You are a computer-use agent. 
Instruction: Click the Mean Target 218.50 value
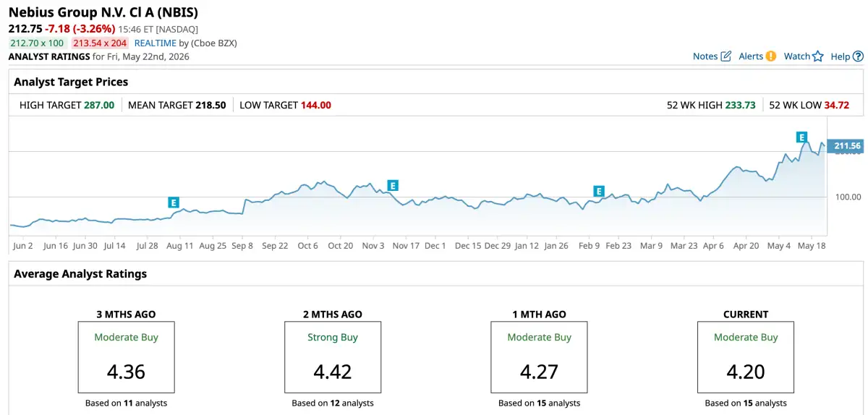coord(210,105)
